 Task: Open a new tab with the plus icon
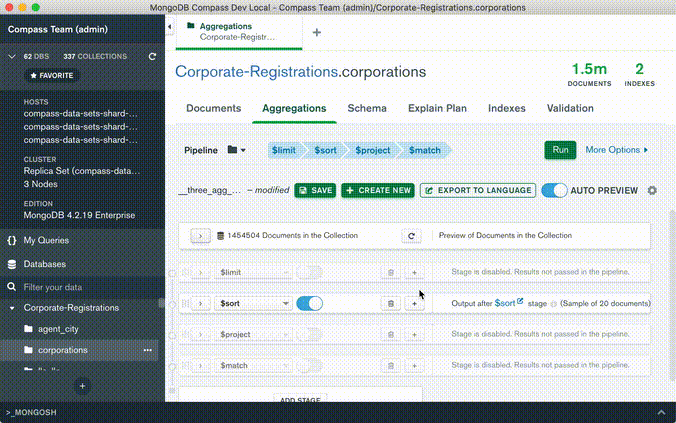tap(317, 32)
